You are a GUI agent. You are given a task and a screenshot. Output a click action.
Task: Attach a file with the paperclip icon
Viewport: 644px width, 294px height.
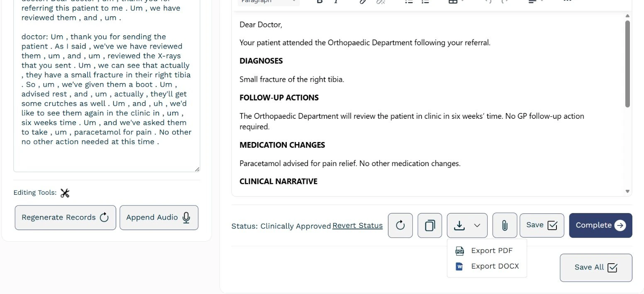click(x=505, y=225)
